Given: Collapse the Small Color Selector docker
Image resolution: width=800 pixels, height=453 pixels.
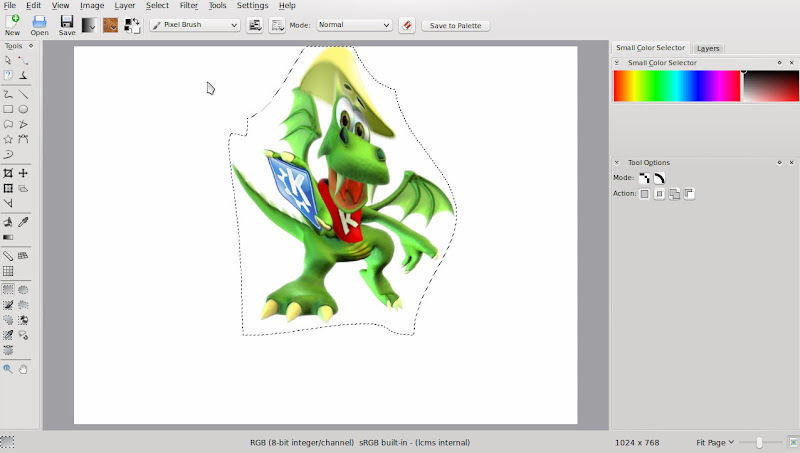Looking at the screenshot, I should coord(617,63).
